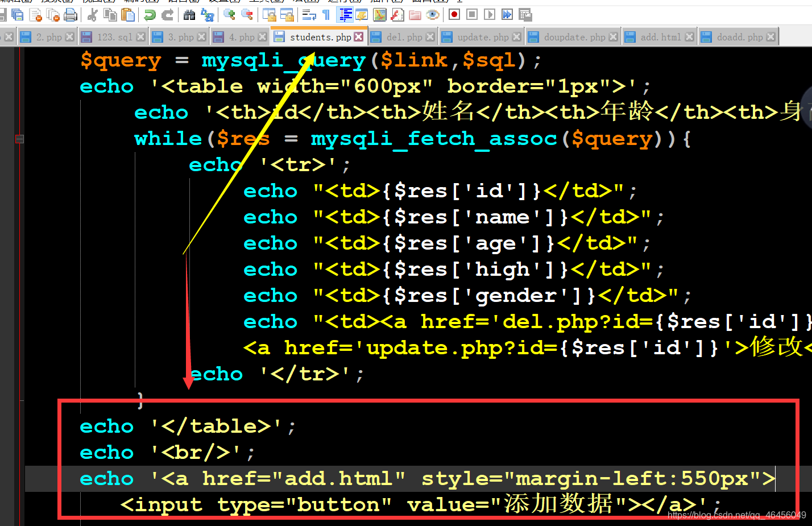Click the Cut scissors toolbar icon
This screenshot has height=526, width=812.
(x=93, y=15)
